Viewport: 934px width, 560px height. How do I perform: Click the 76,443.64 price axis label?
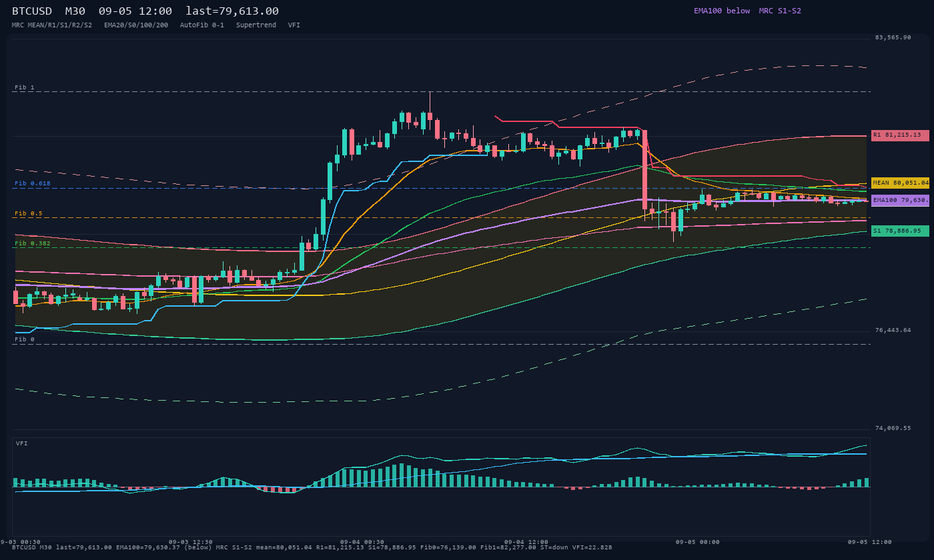893,330
